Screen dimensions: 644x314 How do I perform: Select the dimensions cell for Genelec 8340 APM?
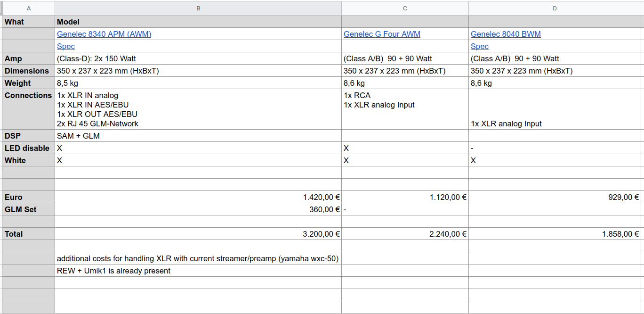(198, 71)
